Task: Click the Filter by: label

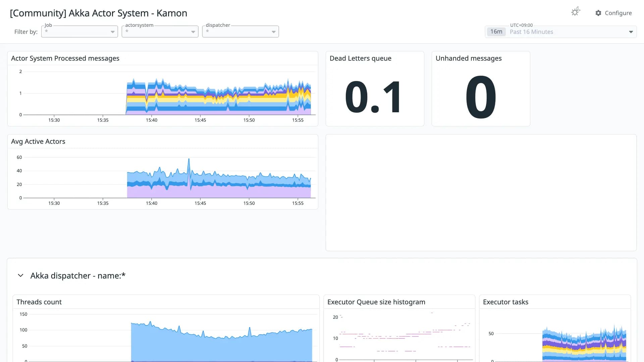Action: pos(26,32)
